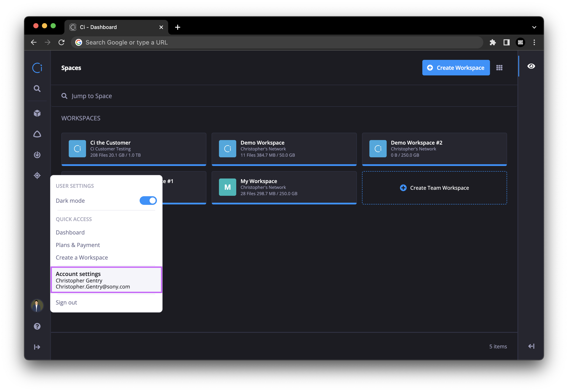Expand the left sidebar with arrow icon
568x392 pixels.
coord(37,347)
